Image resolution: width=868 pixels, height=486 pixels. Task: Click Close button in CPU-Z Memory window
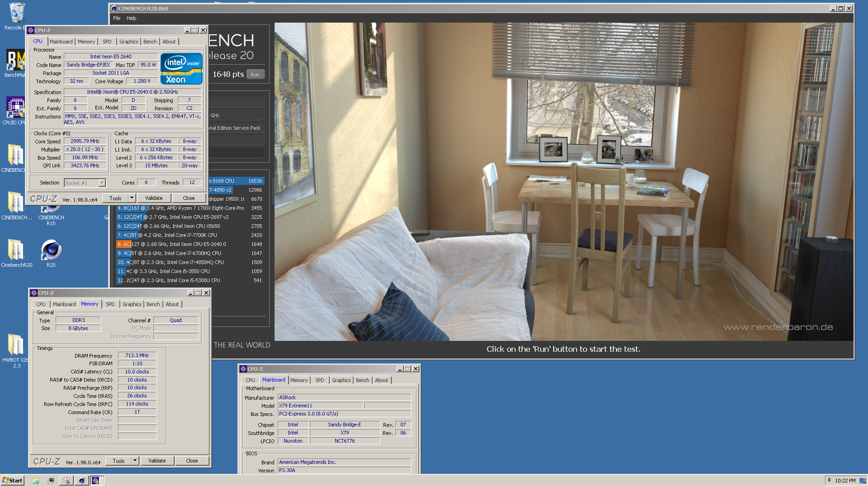tap(192, 461)
